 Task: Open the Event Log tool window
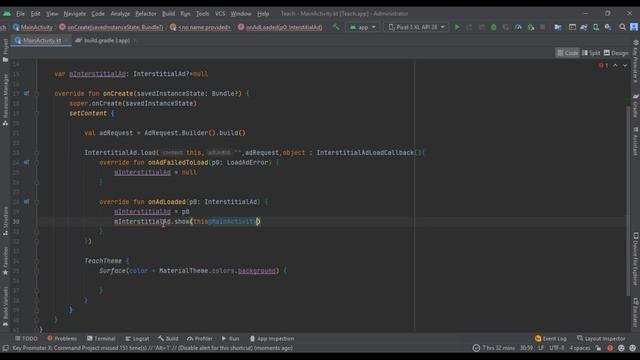click(x=551, y=338)
